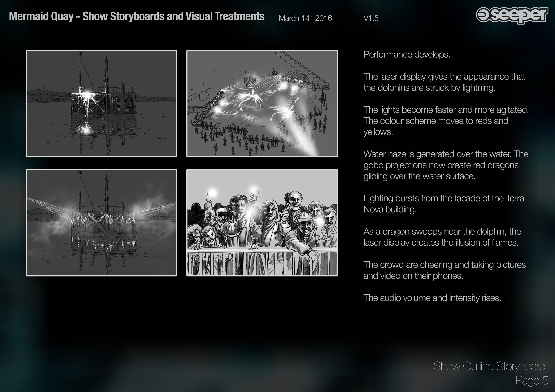Click the 'Performance develops.' text line
The width and height of the screenshot is (555, 392).
coord(407,55)
